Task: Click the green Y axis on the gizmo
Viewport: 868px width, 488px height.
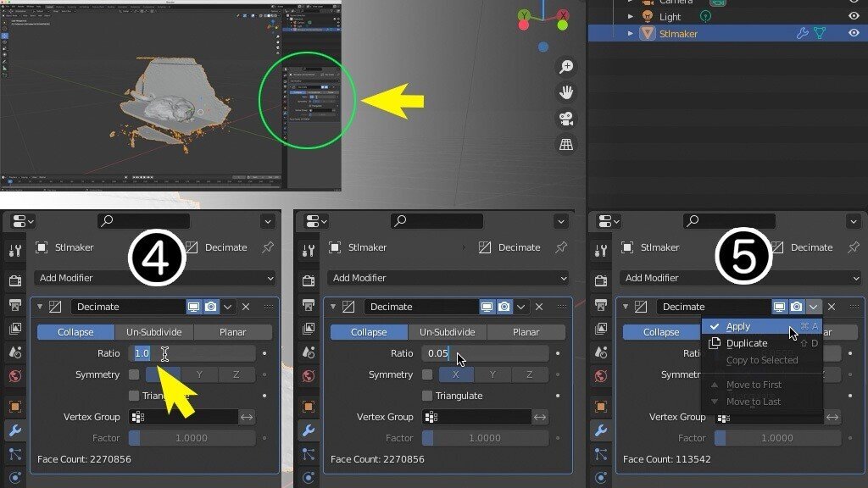Action: (x=524, y=15)
